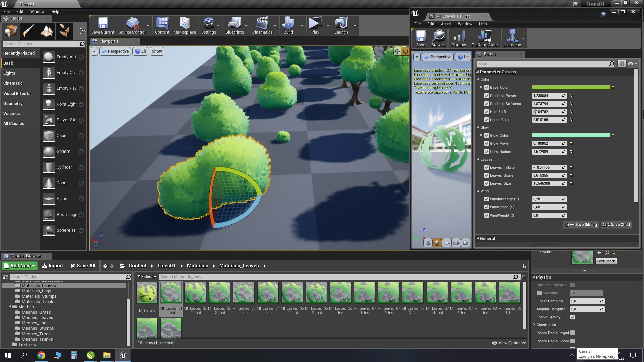Screen dimensions: 644x362
Task: Uncheck the Hue_Shift parameter checkbox
Action: 487,112
